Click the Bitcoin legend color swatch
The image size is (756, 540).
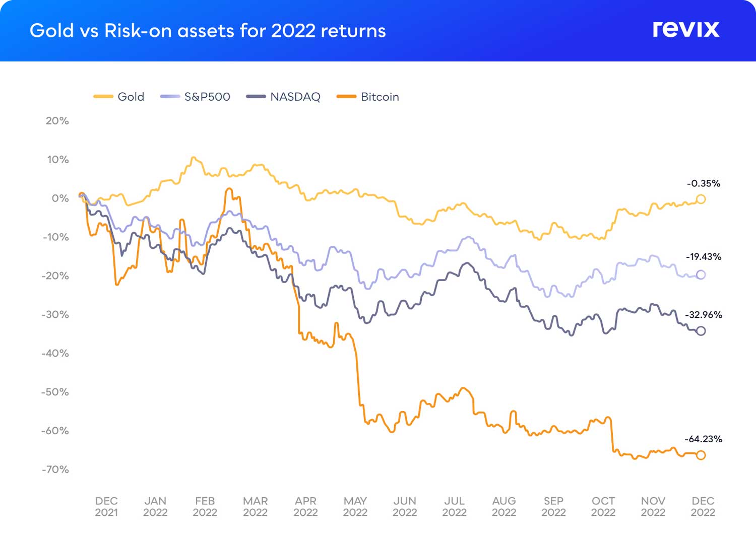(x=346, y=97)
